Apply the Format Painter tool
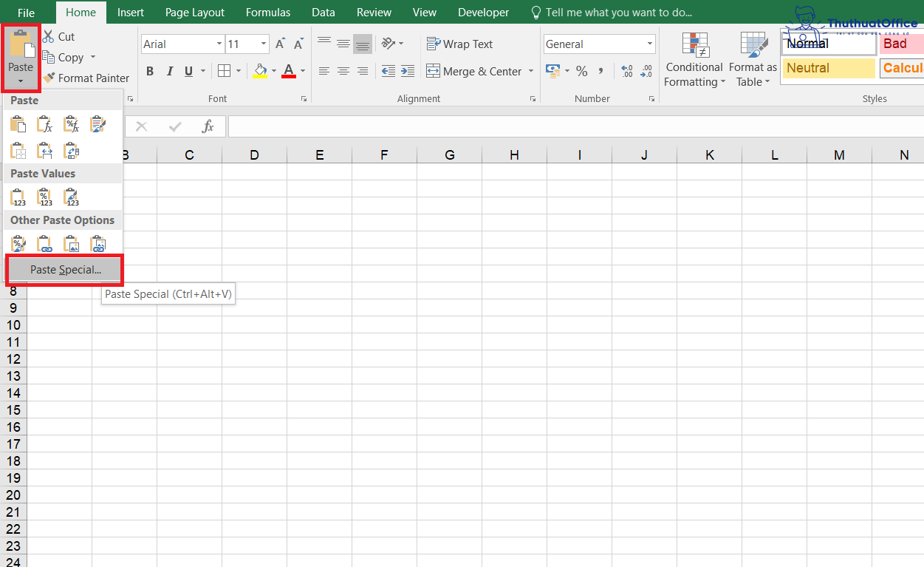The height and width of the screenshot is (567, 924). [86, 78]
